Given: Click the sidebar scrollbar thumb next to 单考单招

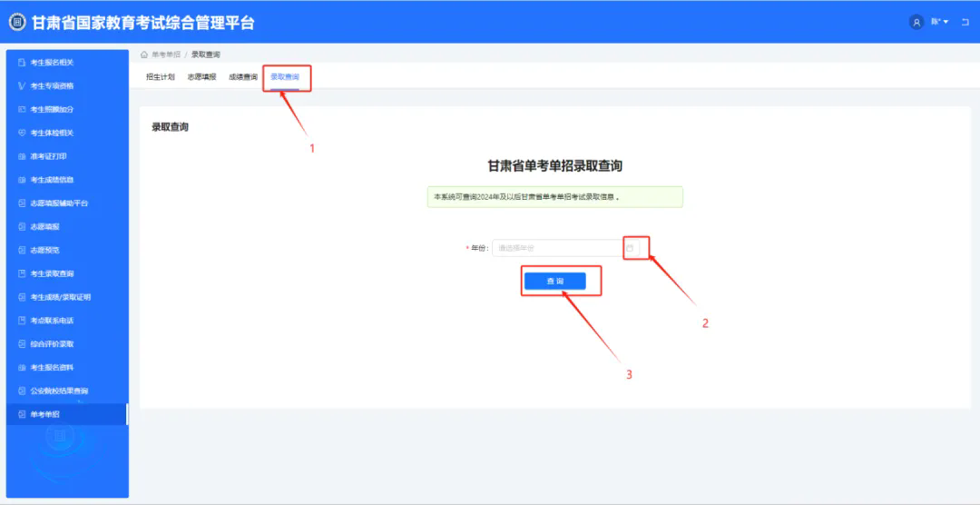Looking at the screenshot, I should pos(128,414).
